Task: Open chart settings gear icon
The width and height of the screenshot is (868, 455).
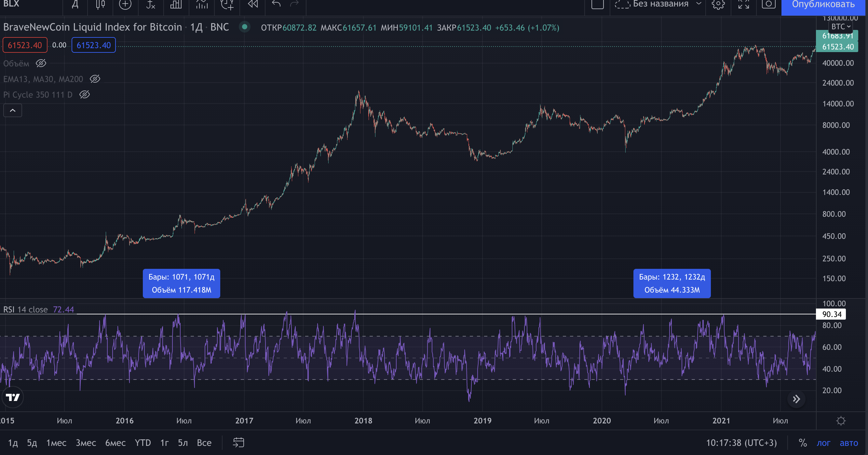Action: [x=718, y=4]
